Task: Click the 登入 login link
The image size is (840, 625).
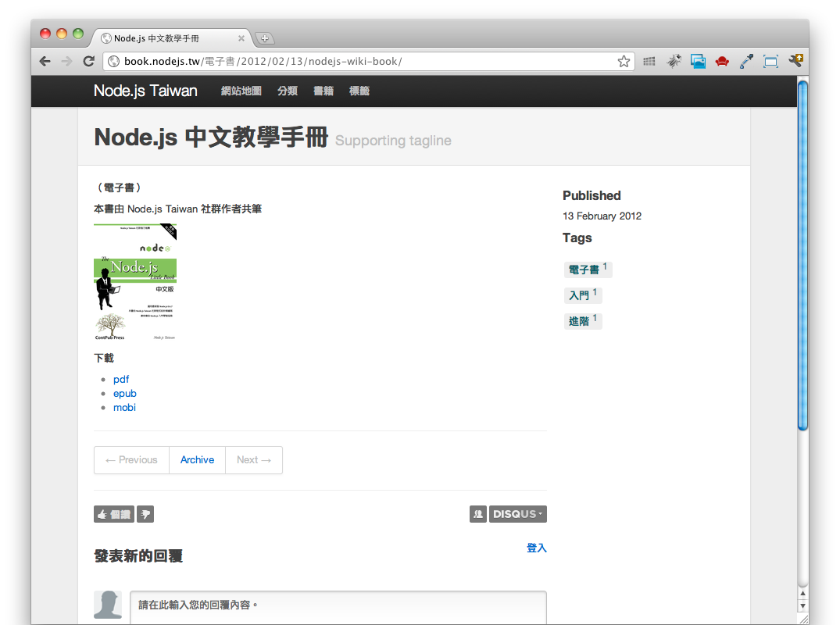Action: tap(536, 548)
